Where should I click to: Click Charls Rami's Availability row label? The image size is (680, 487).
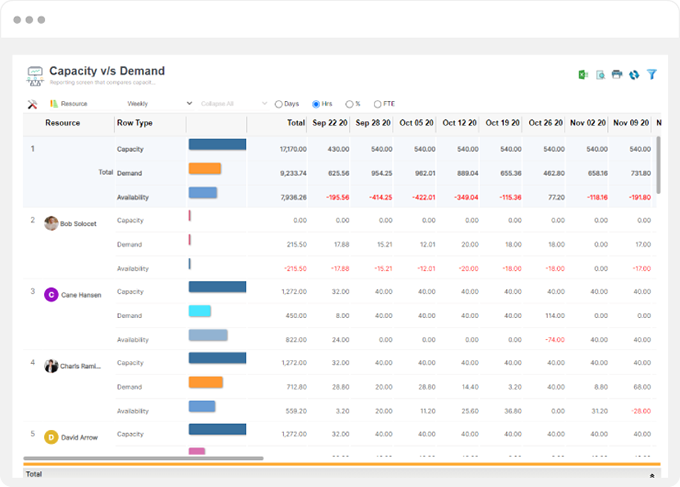[133, 411]
